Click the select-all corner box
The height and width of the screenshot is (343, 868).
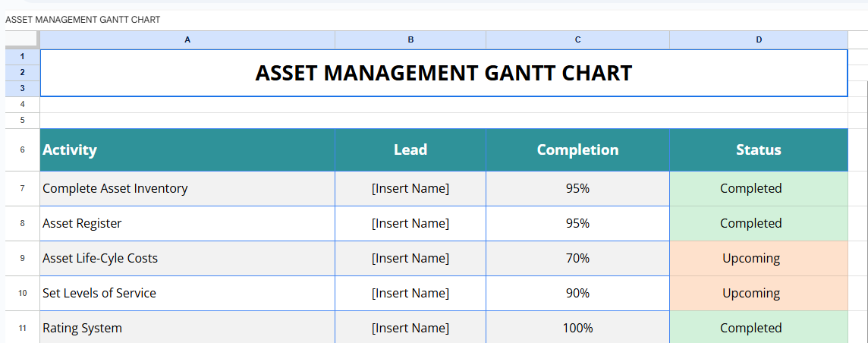pos(22,39)
